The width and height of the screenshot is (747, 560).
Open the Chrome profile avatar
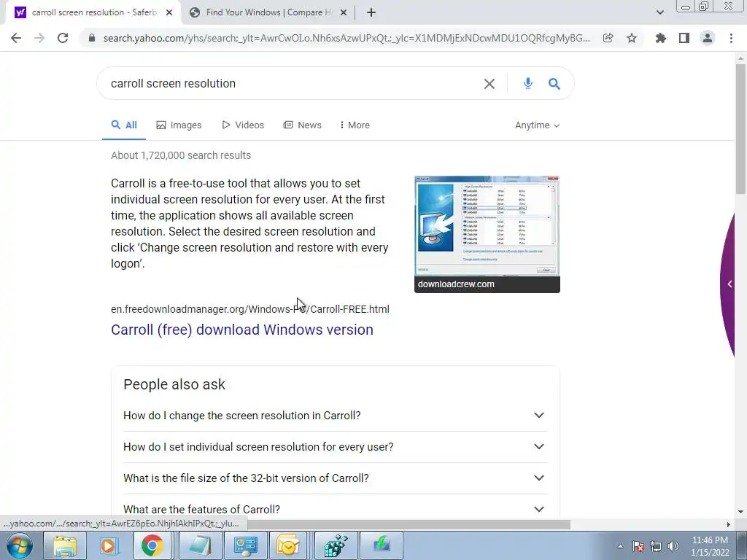tap(708, 38)
